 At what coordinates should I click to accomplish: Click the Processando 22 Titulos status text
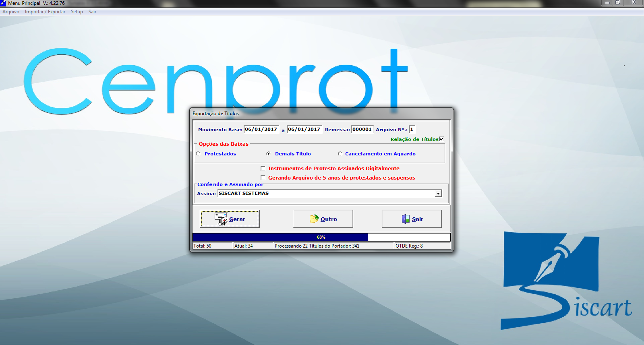[317, 246]
